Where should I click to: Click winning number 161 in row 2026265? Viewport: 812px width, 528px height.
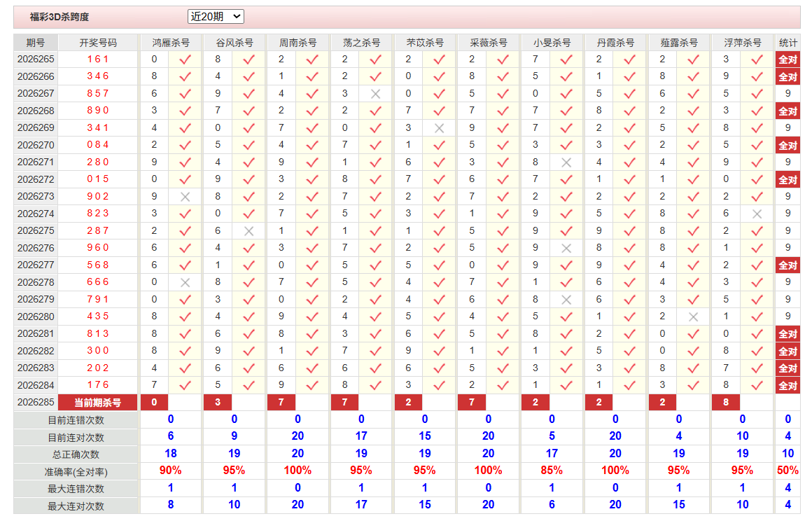98,59
